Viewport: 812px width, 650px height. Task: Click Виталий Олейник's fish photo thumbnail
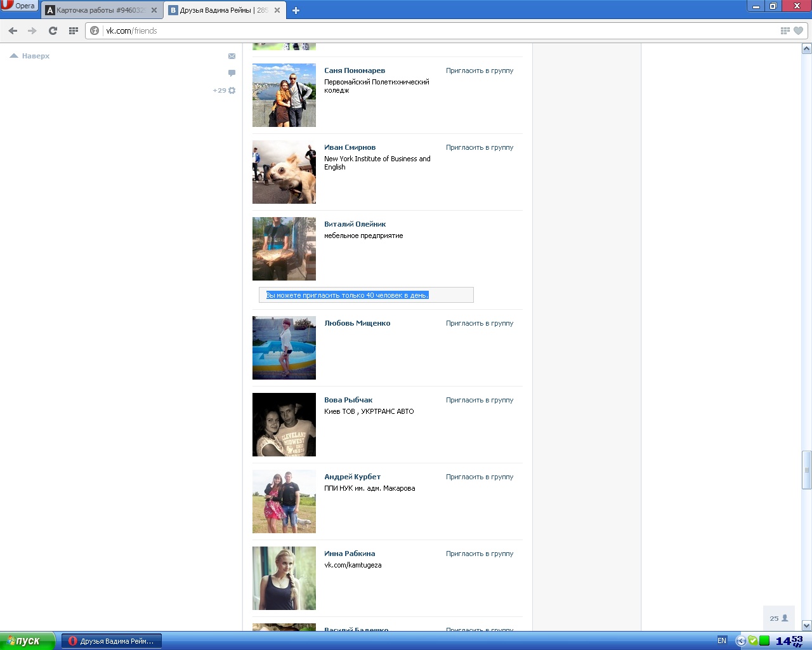coord(284,249)
